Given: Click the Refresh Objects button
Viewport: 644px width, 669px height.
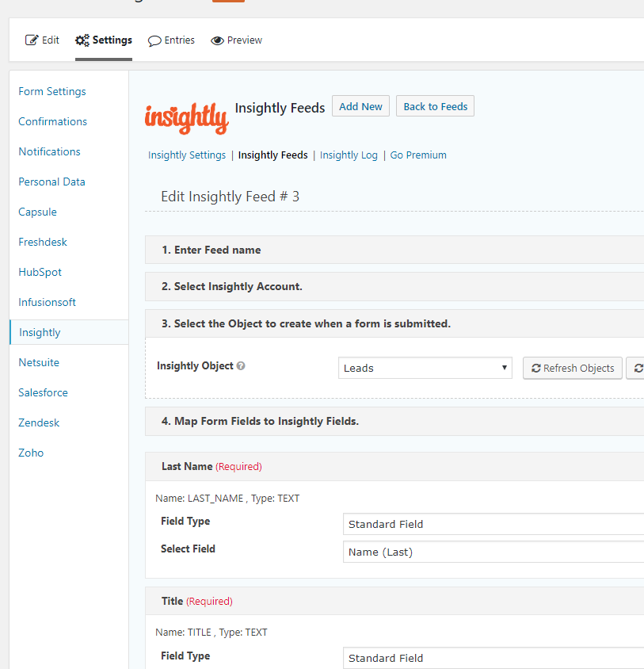Looking at the screenshot, I should click(x=573, y=369).
